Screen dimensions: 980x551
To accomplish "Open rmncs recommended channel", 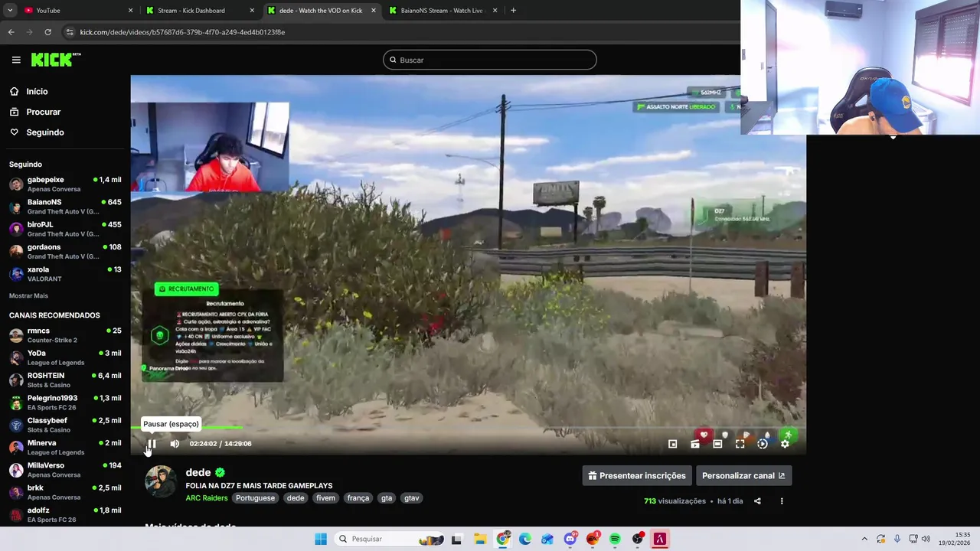I will pyautogui.click(x=65, y=335).
